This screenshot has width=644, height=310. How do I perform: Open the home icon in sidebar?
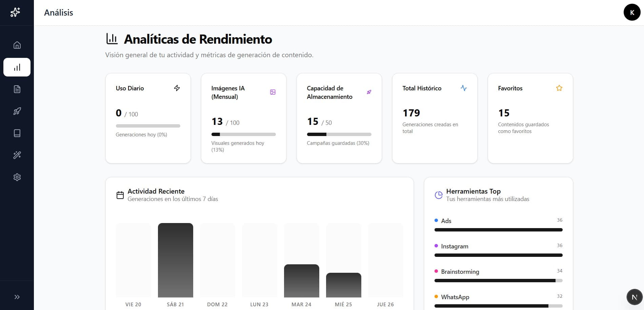tap(17, 45)
